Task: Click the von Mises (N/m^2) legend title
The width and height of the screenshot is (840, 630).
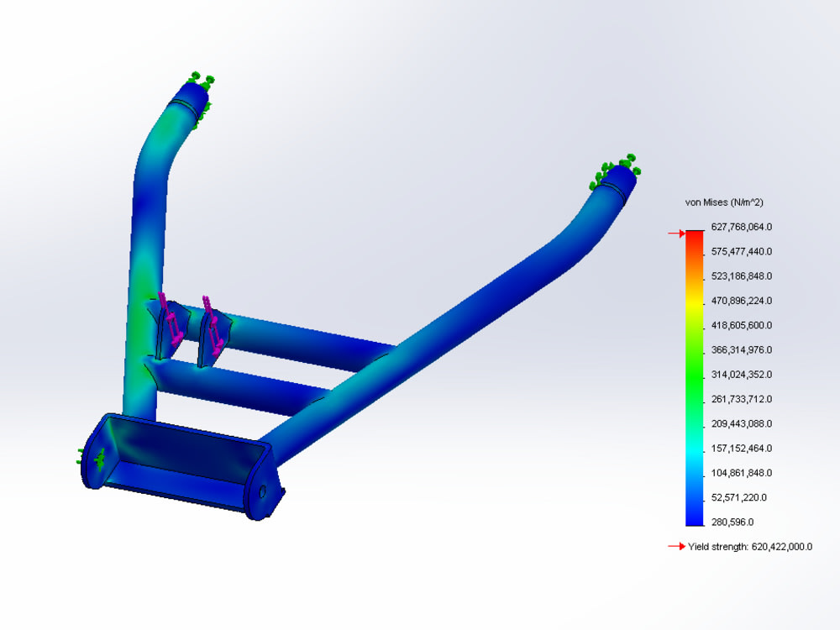Action: pos(724,202)
